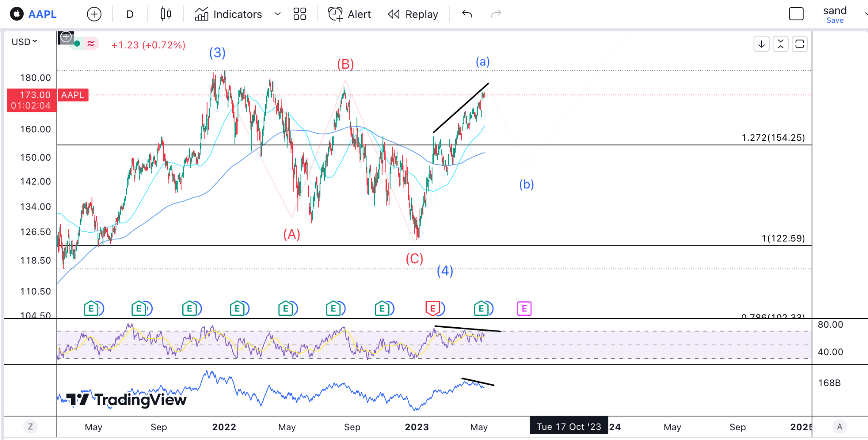Open the Z timezone button

pos(30,426)
